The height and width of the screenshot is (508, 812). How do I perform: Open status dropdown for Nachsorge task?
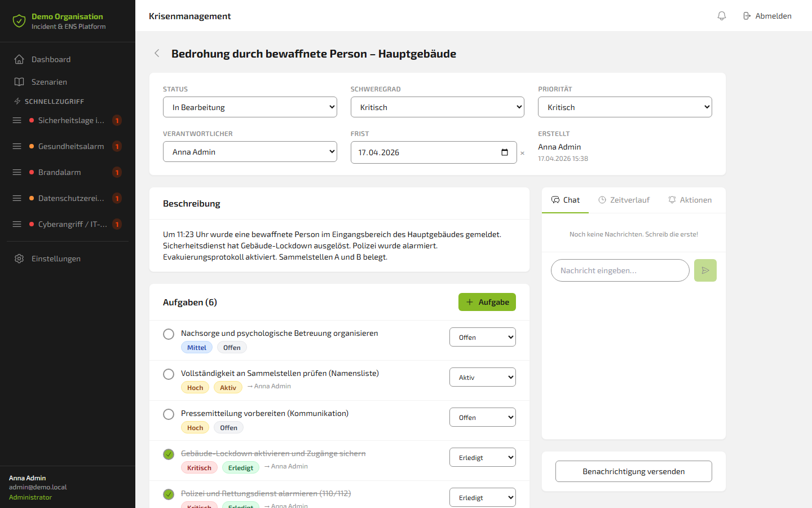pos(483,337)
